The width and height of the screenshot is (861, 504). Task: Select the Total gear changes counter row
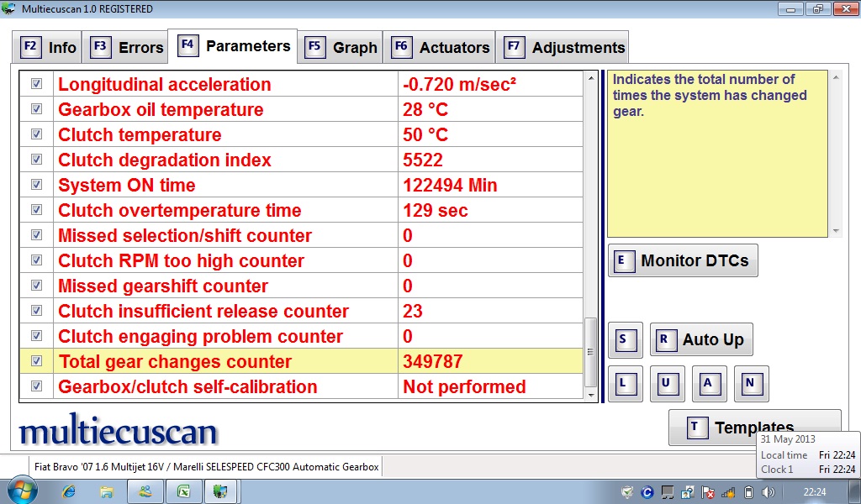pyautogui.click(x=301, y=361)
